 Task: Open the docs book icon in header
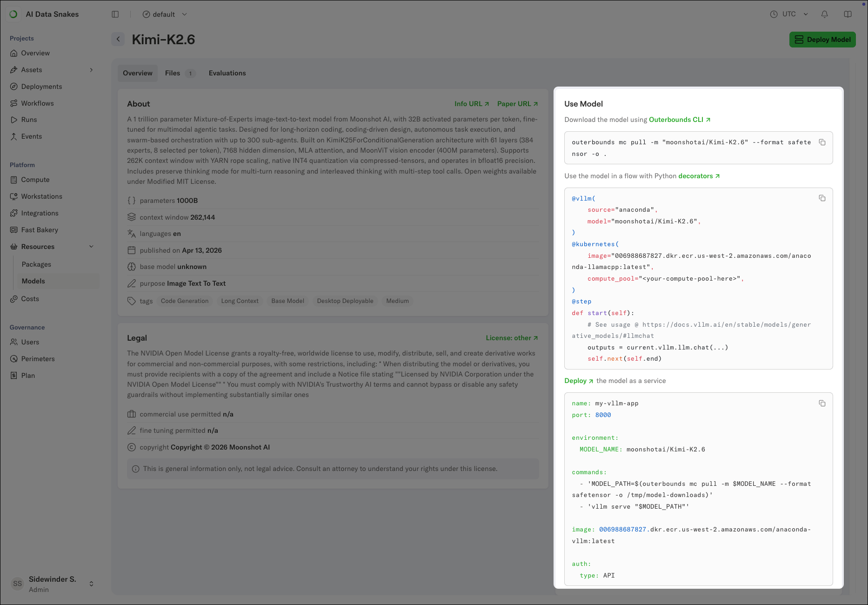(848, 14)
